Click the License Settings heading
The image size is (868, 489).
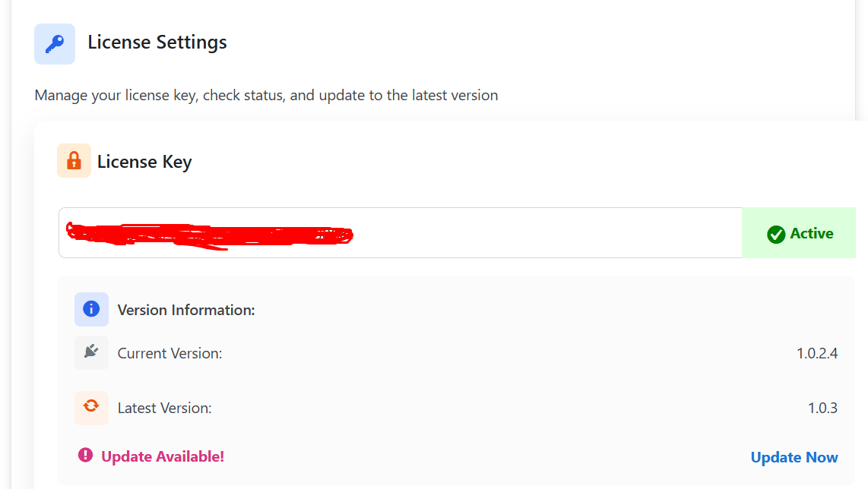(x=157, y=43)
